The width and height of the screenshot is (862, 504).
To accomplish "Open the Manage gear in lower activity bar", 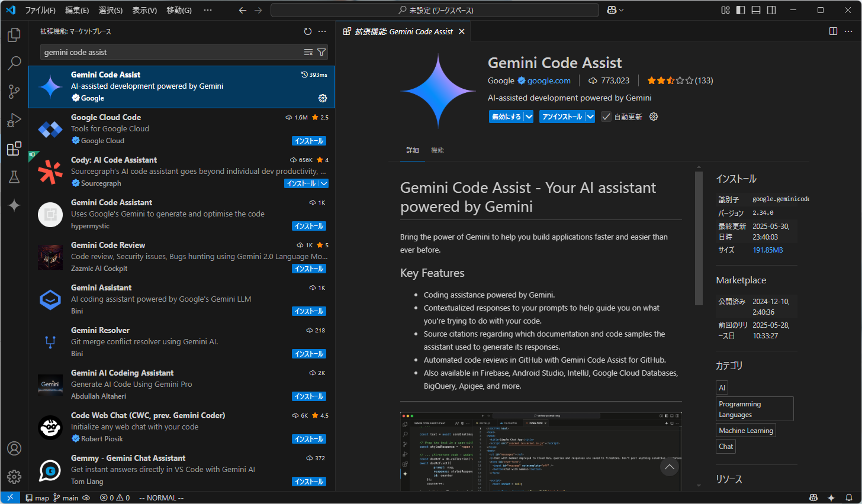I will click(14, 476).
